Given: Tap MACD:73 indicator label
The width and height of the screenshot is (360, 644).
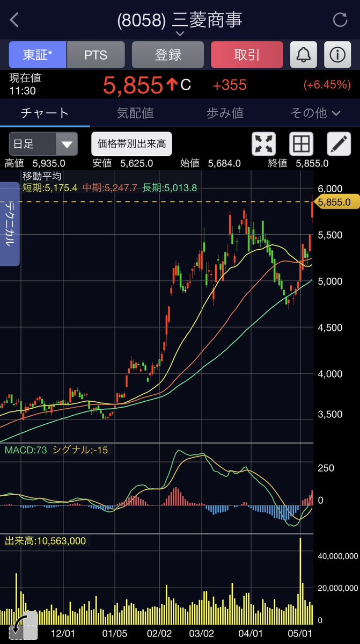Looking at the screenshot, I should 26,450.
